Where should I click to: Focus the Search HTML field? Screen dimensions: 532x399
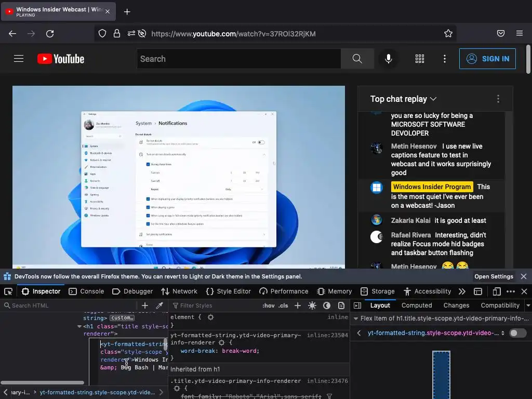pos(70,305)
